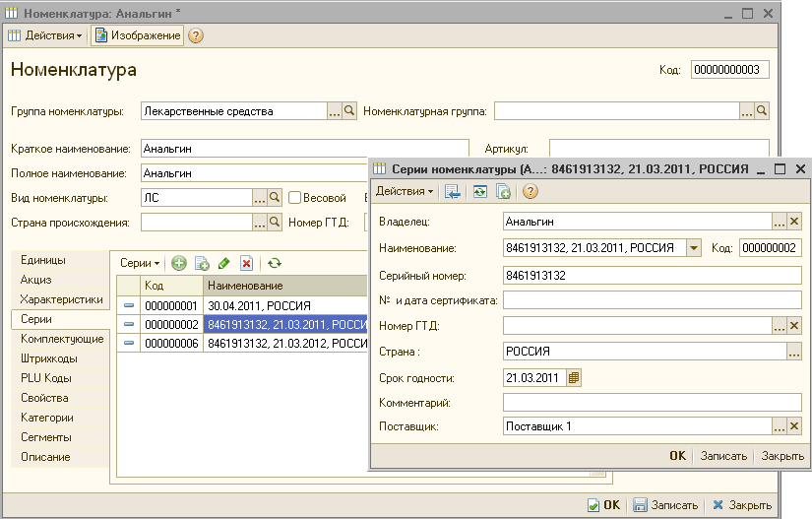The image size is (812, 519).
Task: Toggle the Весовой checkbox
Action: click(x=294, y=198)
